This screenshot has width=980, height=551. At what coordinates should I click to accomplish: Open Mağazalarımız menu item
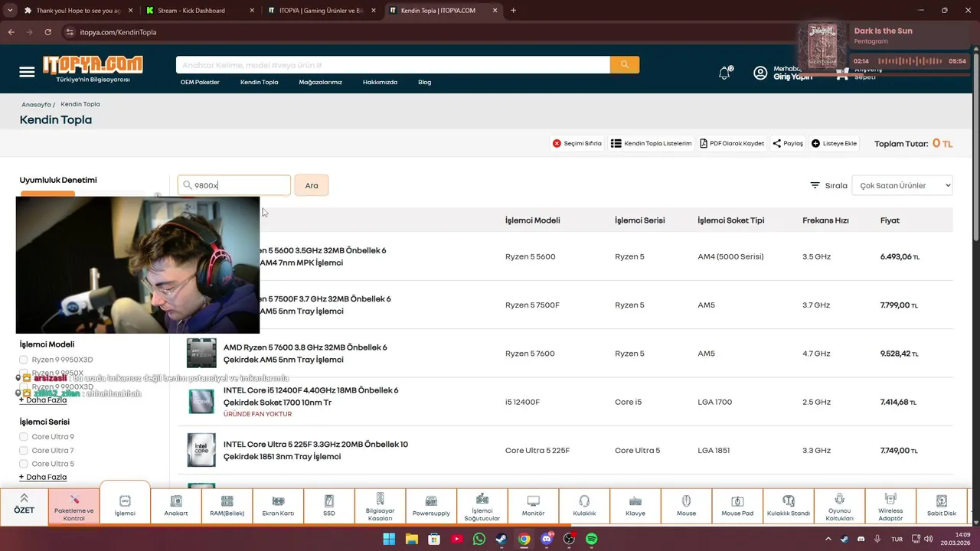coord(320,82)
